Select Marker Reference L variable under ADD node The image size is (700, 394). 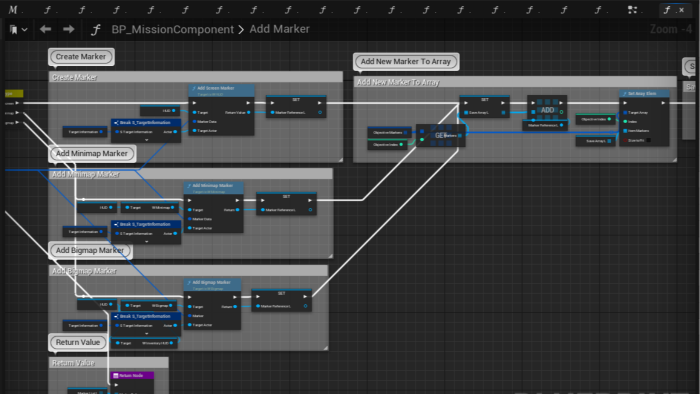click(545, 125)
